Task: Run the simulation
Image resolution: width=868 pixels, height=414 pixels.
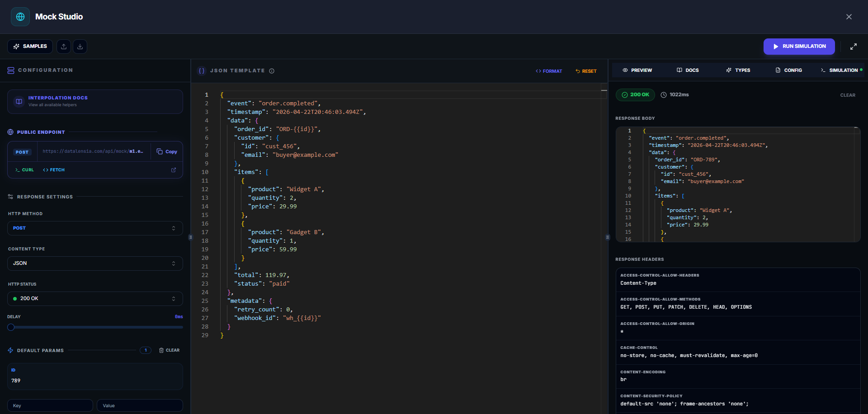Action: point(799,47)
